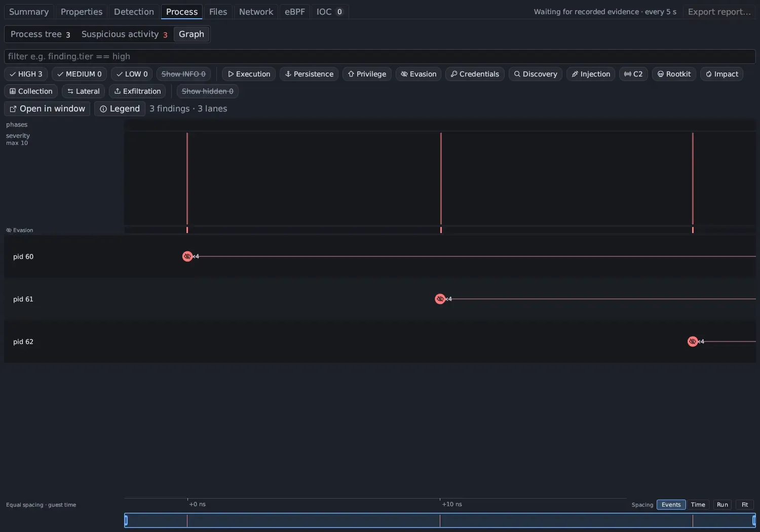Click right handle of timeline range slider
This screenshot has width=760, height=532.
754,520
